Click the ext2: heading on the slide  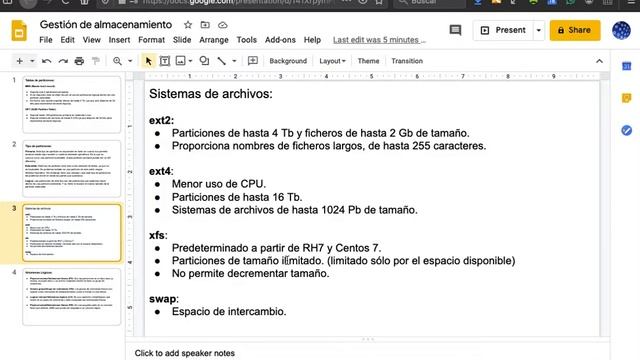tap(162, 120)
